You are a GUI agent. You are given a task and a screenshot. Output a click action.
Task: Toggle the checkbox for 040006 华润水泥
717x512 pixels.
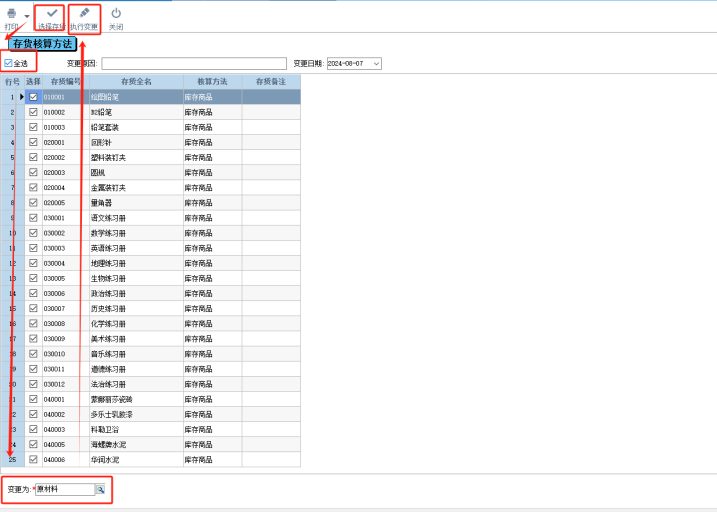coord(33,459)
